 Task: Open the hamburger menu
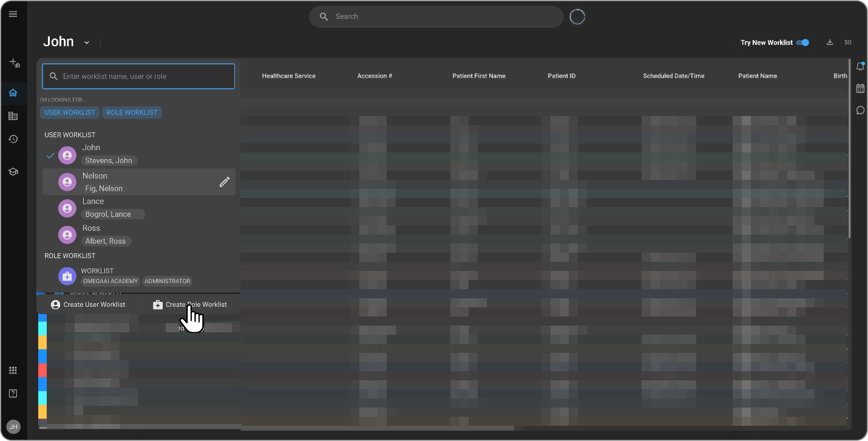click(x=13, y=13)
